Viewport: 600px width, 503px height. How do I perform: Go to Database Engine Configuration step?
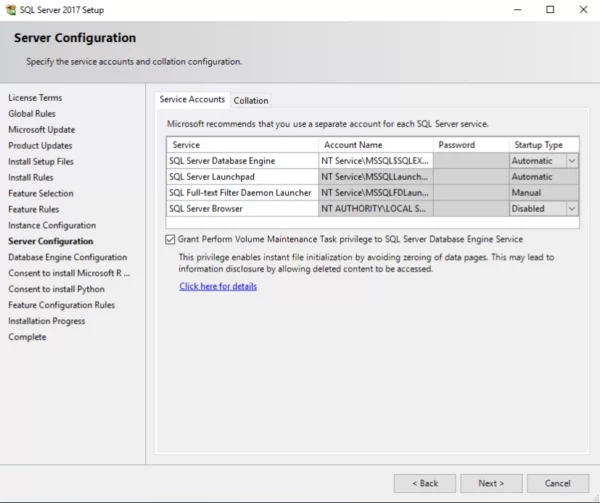68,257
